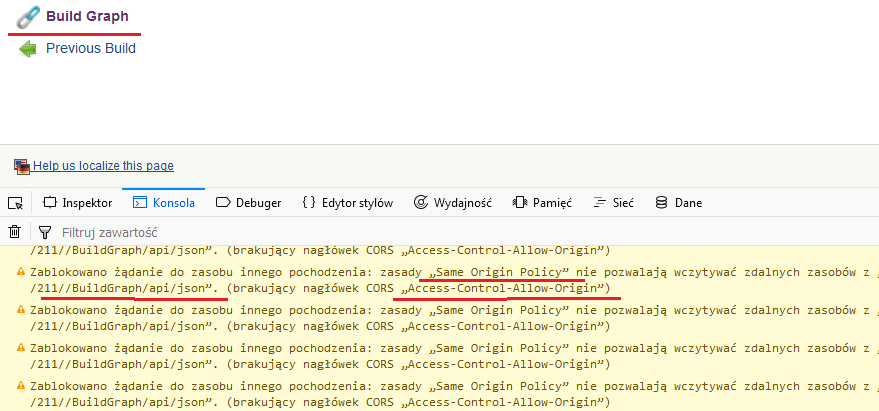Viewport: 879px width, 411px height.
Task: Activate the element picker icon in devtools
Action: (x=15, y=203)
